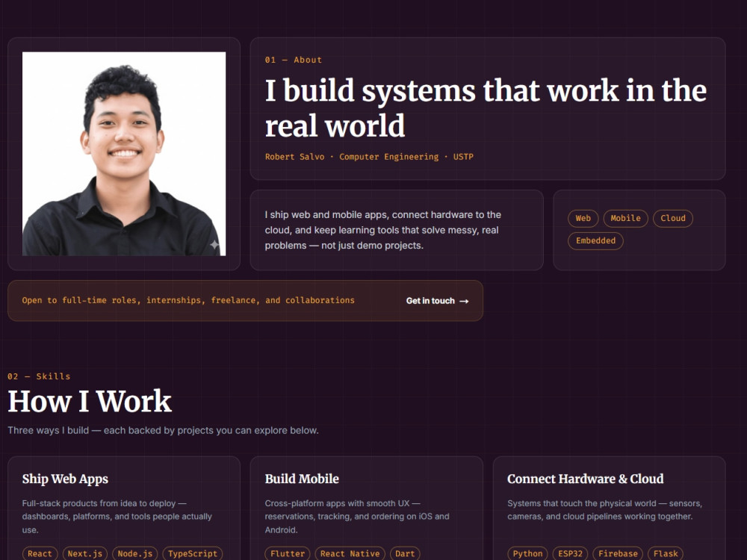The height and width of the screenshot is (560, 747).
Task: Click the ESP32 skill tag
Action: point(570,553)
